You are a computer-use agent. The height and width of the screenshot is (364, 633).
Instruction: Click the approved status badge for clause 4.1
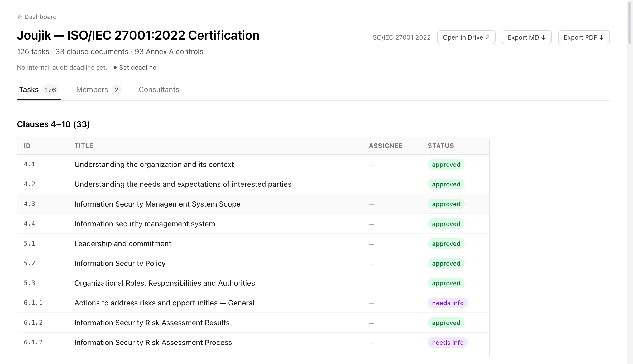pyautogui.click(x=446, y=164)
